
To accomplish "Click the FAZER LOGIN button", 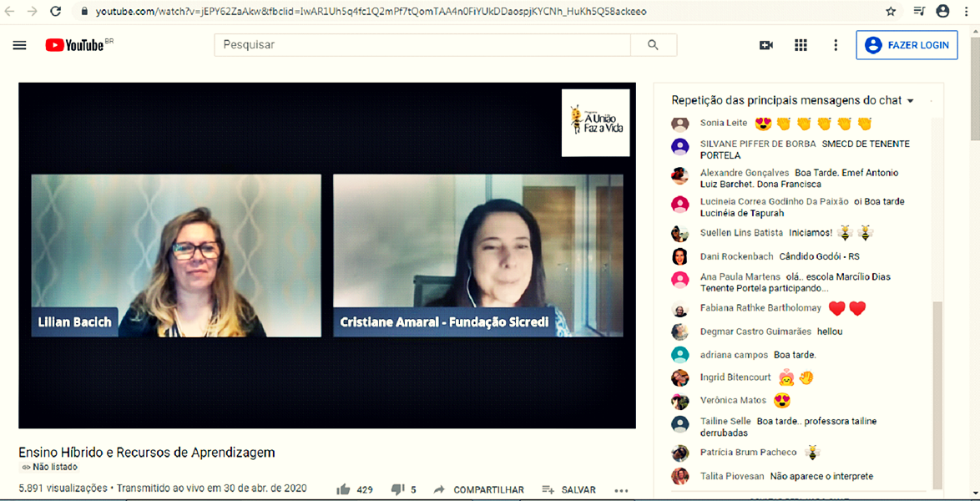I will (x=907, y=45).
